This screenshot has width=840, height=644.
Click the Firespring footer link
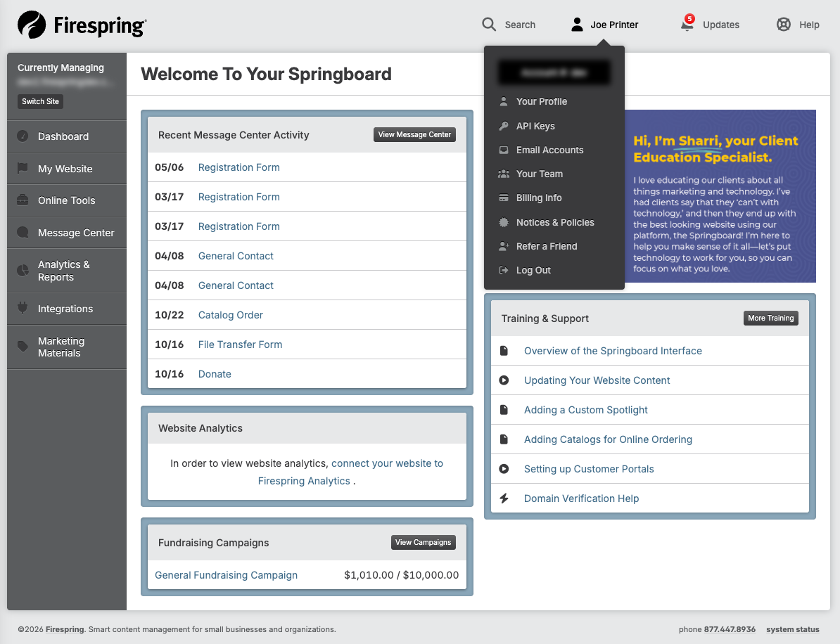coord(65,629)
